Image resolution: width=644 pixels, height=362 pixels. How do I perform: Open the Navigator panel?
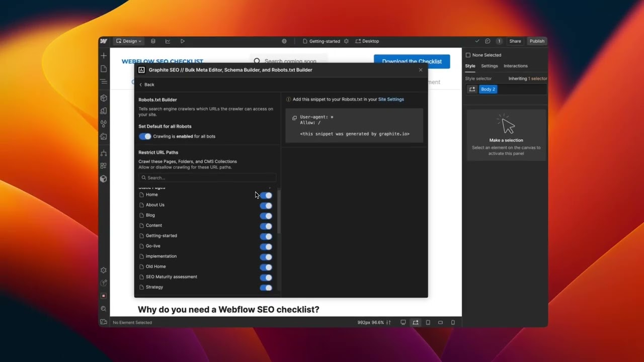tap(104, 81)
